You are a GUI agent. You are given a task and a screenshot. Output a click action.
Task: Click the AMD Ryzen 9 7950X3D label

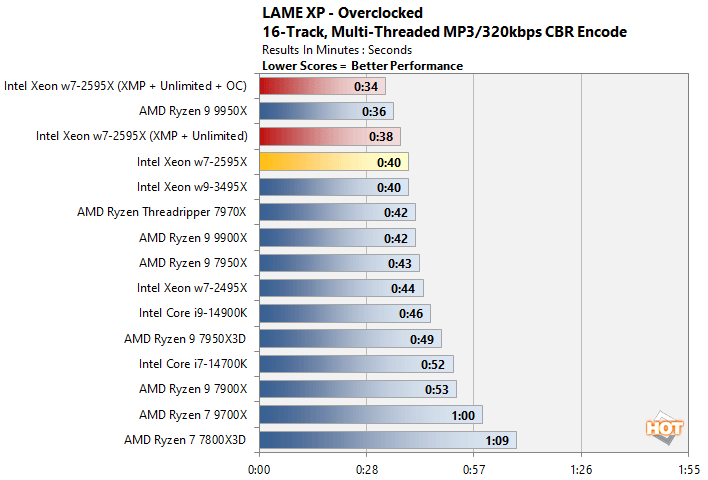click(x=185, y=339)
